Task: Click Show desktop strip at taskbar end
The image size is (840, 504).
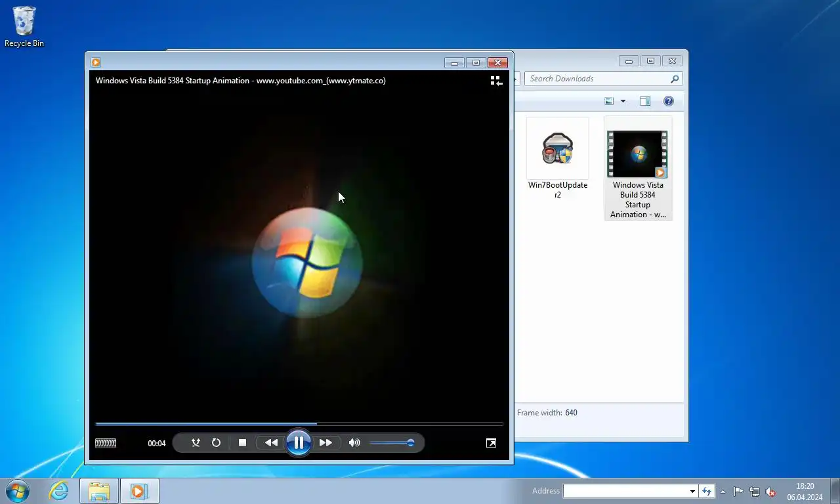Action: 835,491
